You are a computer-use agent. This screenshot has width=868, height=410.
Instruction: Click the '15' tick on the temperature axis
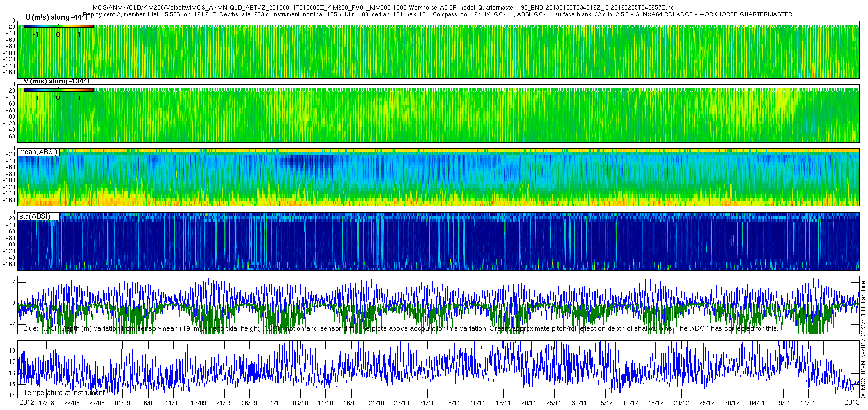[13, 384]
